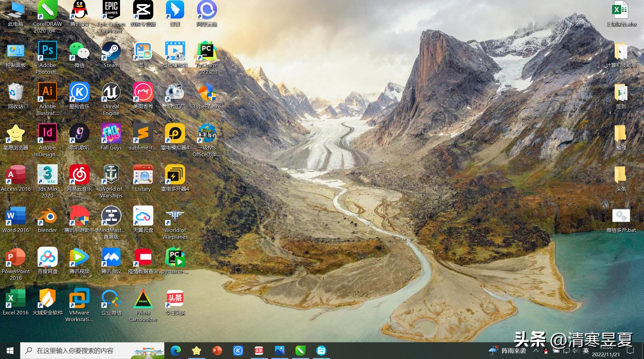The image size is (644, 359).
Task: Switch input language via the 英 indicator
Action: 586,351
